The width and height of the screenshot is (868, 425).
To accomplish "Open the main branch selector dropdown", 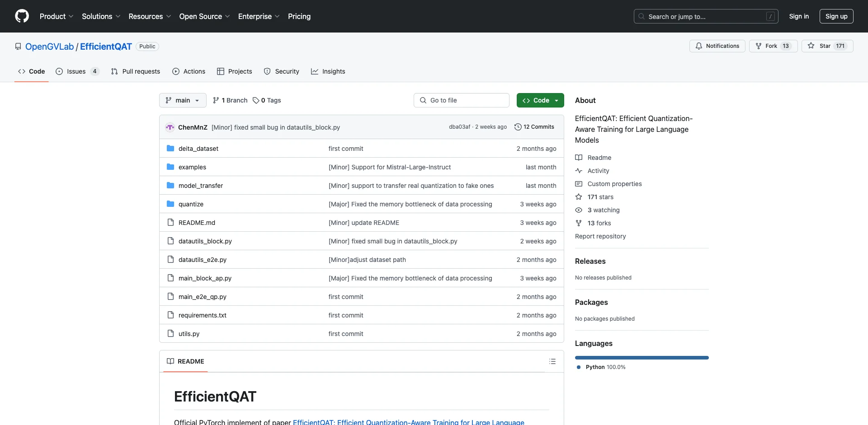I will [x=183, y=100].
